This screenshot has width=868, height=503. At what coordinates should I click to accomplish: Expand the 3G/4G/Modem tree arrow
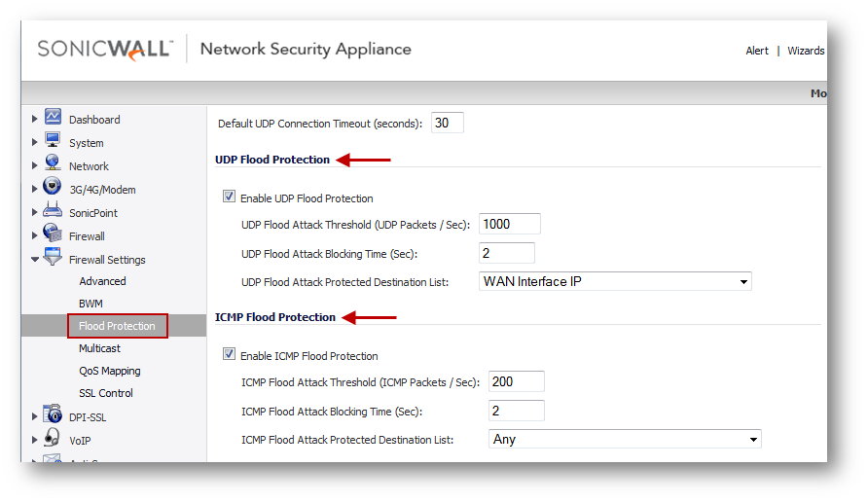[x=34, y=189]
